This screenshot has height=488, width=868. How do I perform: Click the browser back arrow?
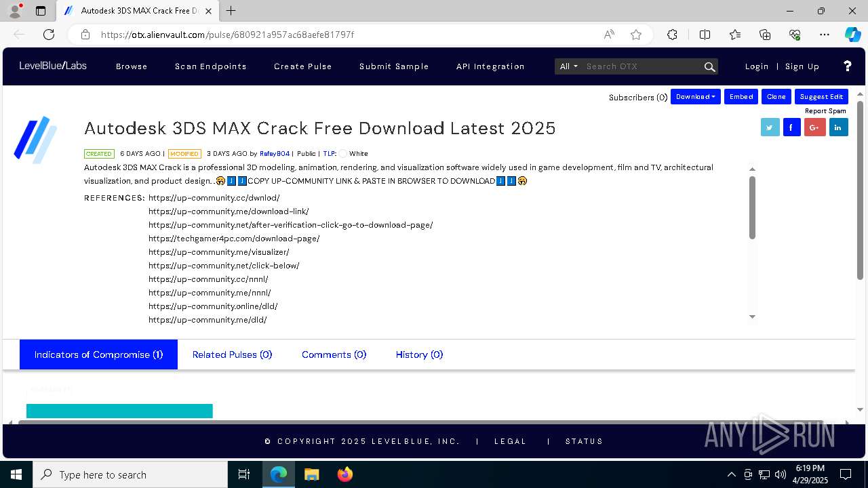click(x=19, y=35)
